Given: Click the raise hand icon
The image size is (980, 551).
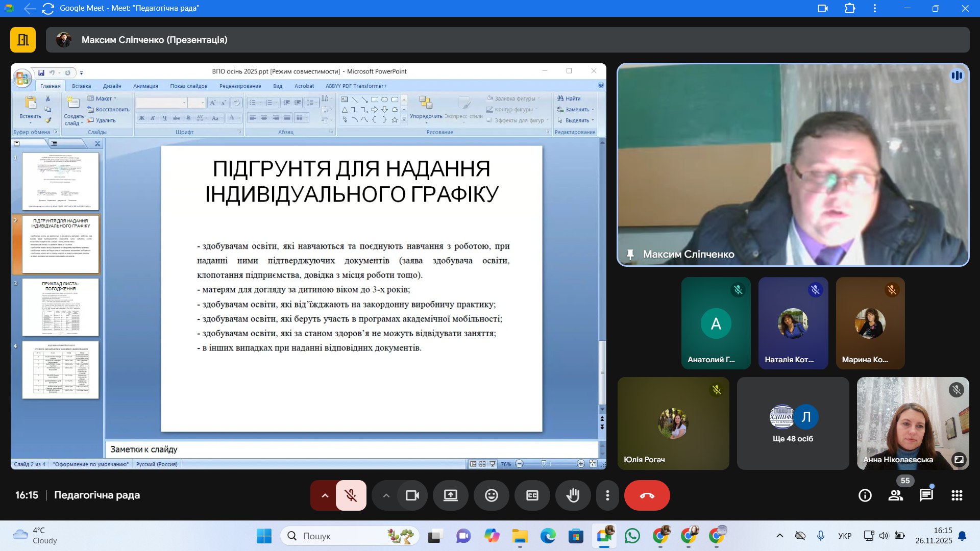Looking at the screenshot, I should (573, 495).
